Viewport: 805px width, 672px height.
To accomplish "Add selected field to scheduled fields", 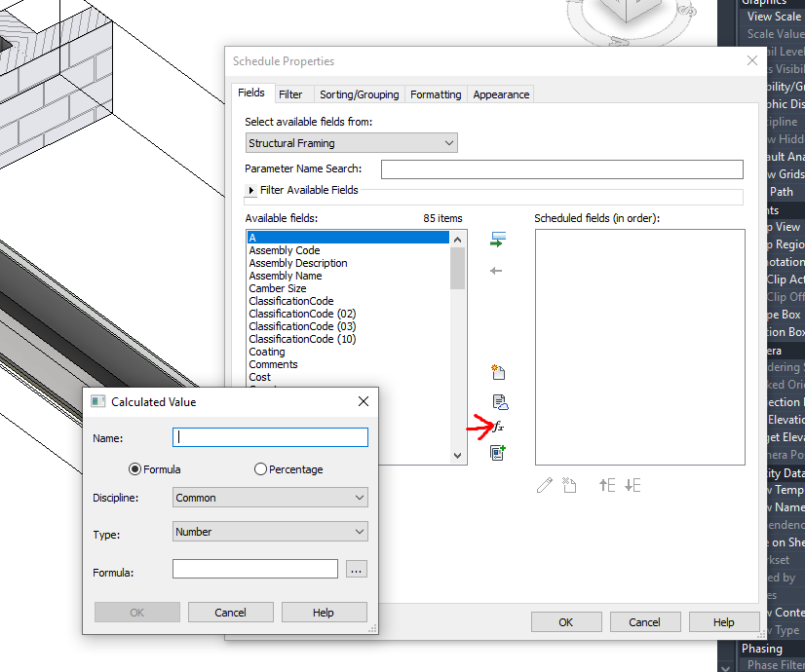I will coord(499,237).
